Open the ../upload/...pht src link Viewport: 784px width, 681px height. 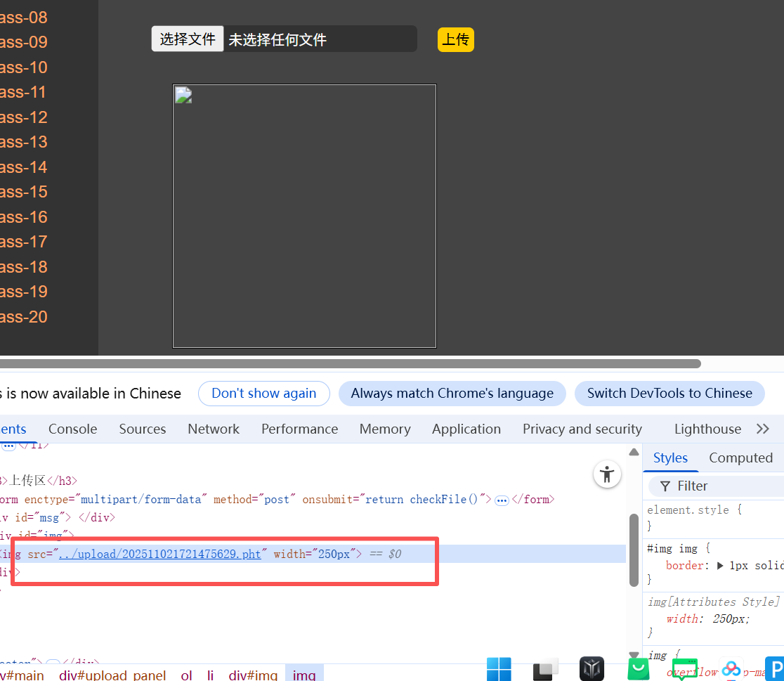point(160,554)
